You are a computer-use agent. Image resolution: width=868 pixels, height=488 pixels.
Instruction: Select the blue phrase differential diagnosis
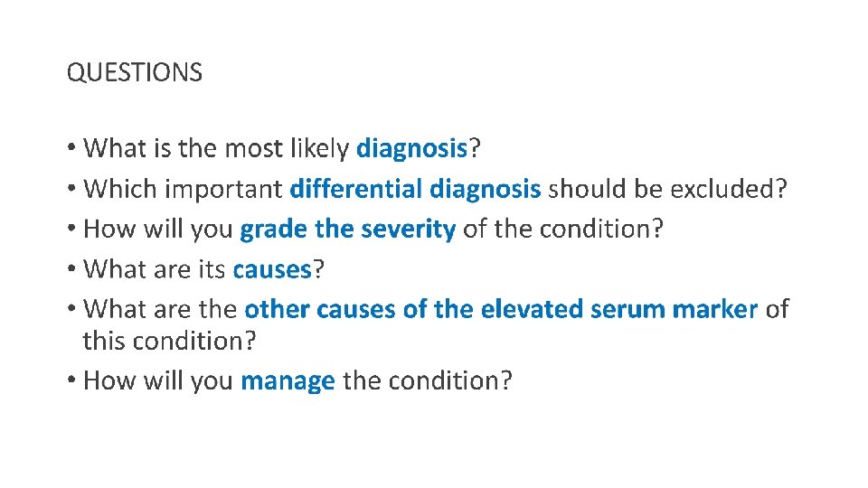415,189
